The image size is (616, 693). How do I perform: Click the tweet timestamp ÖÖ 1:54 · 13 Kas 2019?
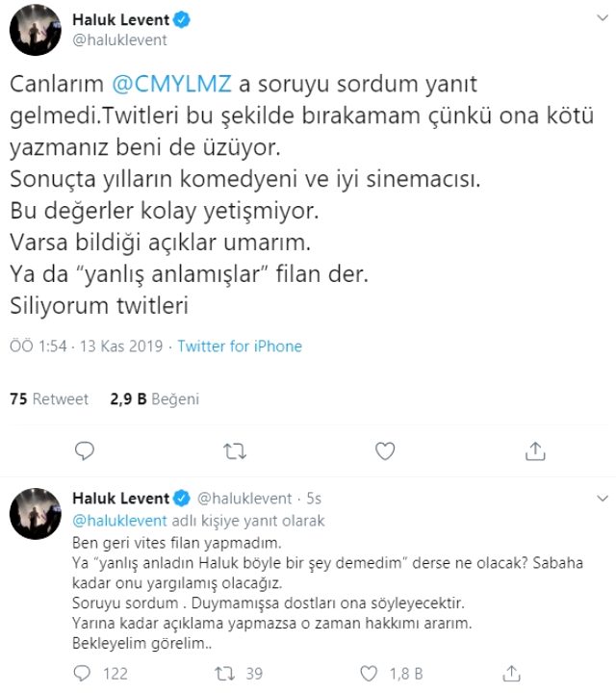pyautogui.click(x=87, y=346)
